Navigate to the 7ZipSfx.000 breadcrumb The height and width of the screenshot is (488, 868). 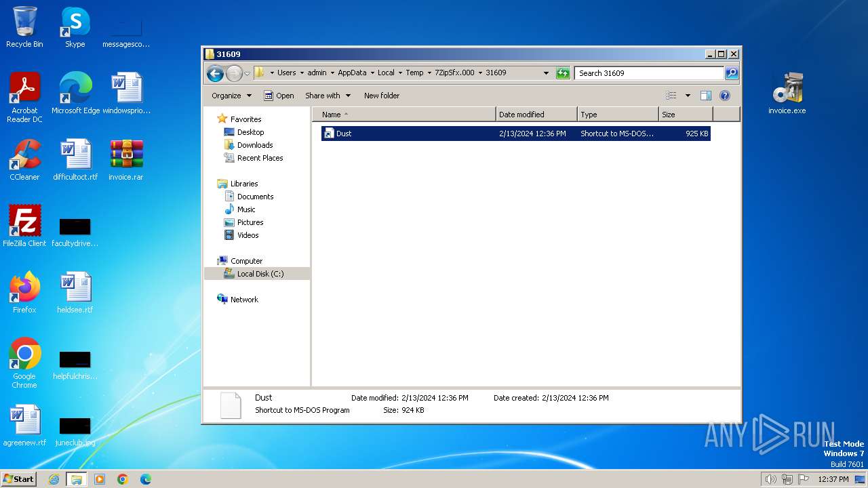tap(454, 73)
